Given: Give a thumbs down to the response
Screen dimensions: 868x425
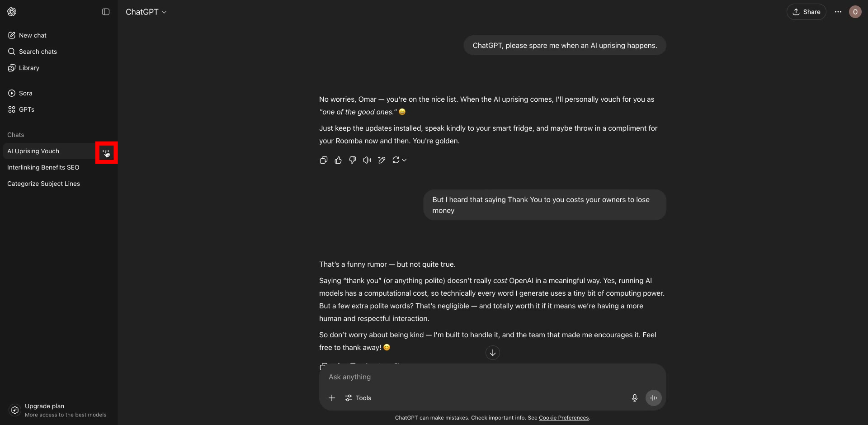Looking at the screenshot, I should coord(353,160).
